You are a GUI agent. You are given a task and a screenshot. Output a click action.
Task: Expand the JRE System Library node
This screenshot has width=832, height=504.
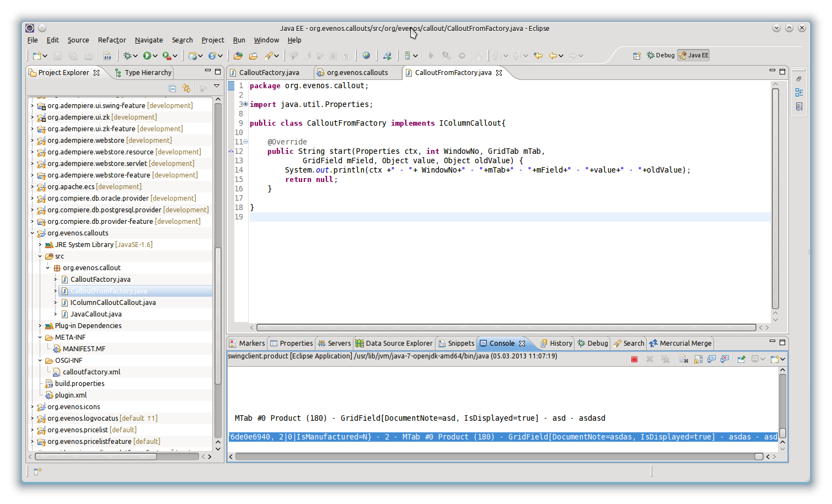40,245
